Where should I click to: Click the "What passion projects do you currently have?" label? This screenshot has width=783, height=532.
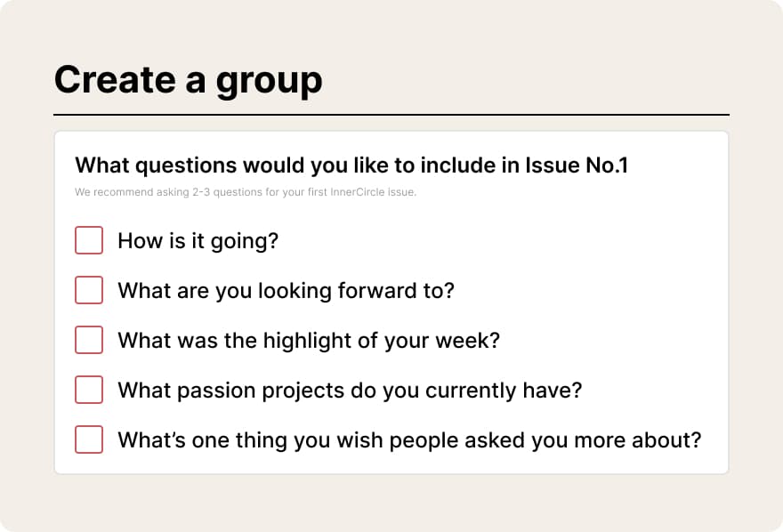pos(350,390)
